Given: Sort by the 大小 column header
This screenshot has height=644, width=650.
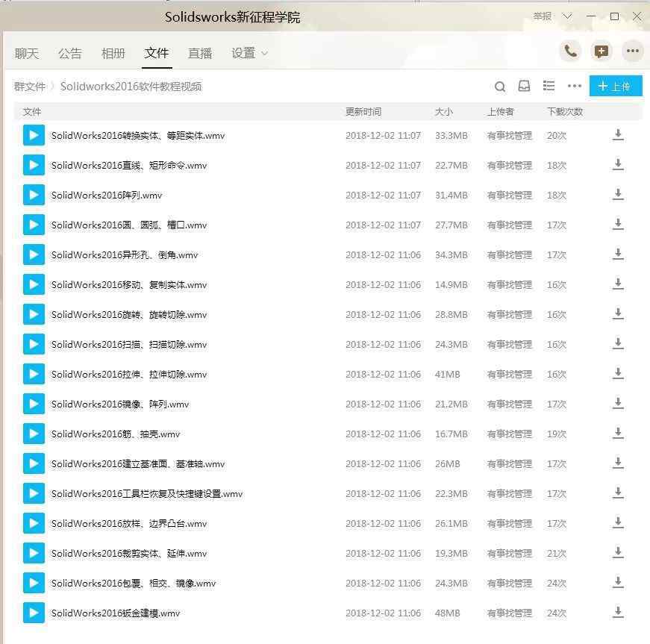Looking at the screenshot, I should pyautogui.click(x=444, y=111).
